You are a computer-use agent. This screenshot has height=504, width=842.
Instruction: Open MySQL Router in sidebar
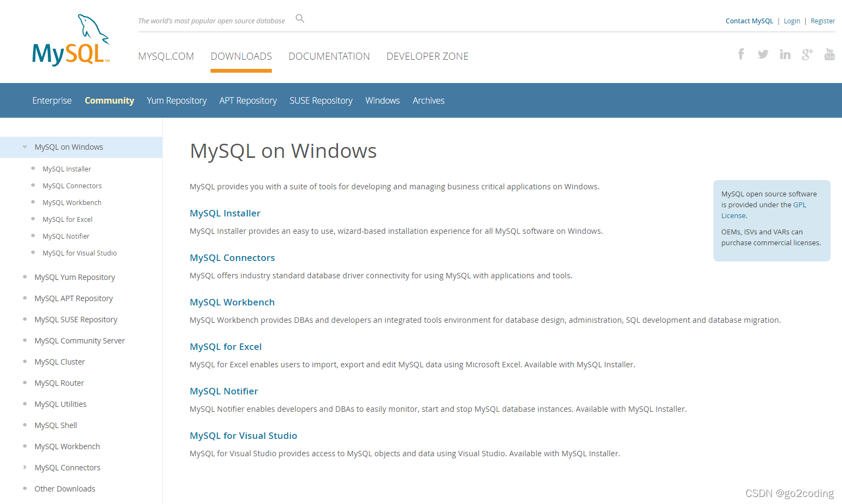pos(59,383)
